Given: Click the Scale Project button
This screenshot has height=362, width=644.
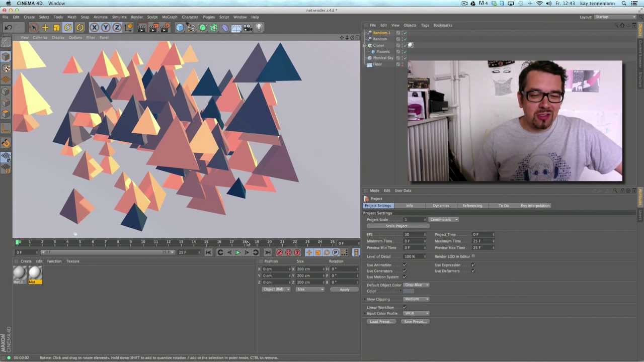Looking at the screenshot, I should [397, 226].
